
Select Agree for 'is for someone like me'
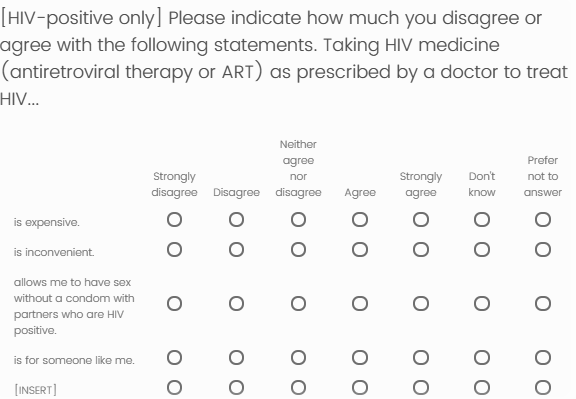(x=360, y=357)
